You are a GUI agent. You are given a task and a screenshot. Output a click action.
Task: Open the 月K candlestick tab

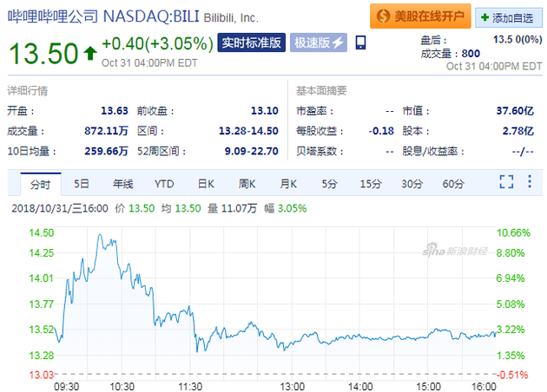click(288, 184)
